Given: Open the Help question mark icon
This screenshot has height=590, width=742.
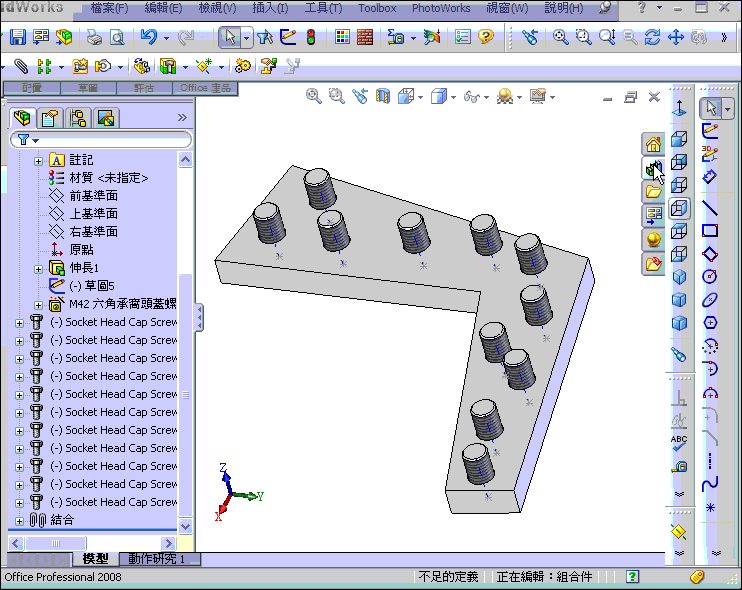Looking at the screenshot, I should (486, 37).
